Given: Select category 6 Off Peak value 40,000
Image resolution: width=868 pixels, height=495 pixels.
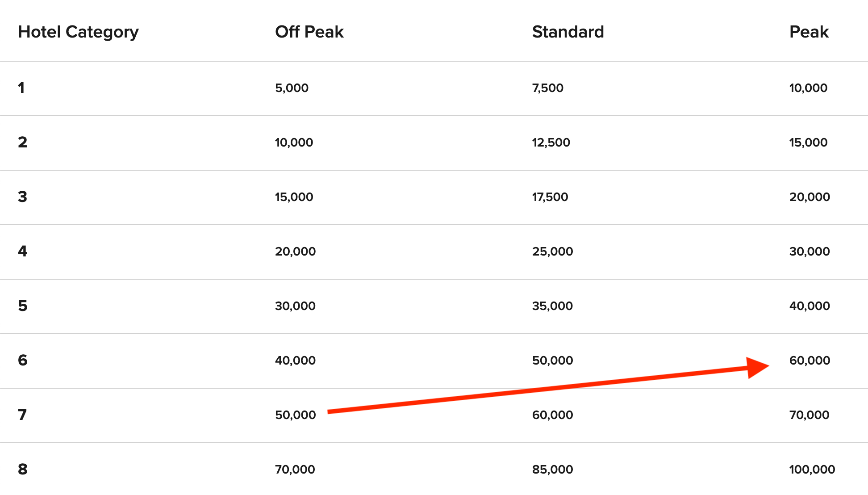Looking at the screenshot, I should coord(295,361).
